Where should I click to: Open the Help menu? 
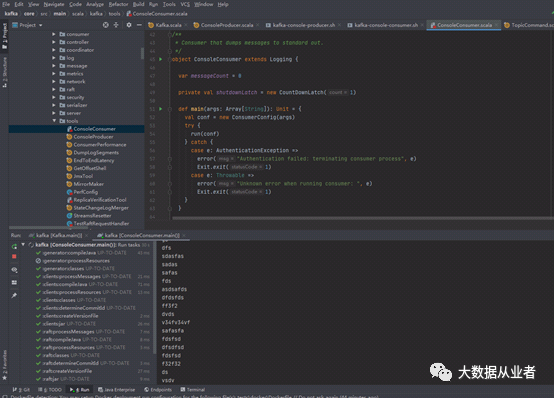pyautogui.click(x=223, y=4)
